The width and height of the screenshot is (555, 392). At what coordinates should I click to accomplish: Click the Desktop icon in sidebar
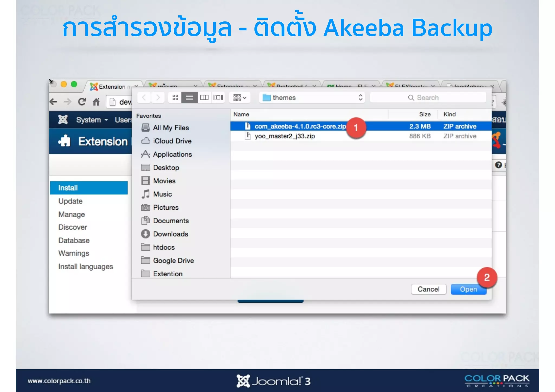click(x=146, y=167)
